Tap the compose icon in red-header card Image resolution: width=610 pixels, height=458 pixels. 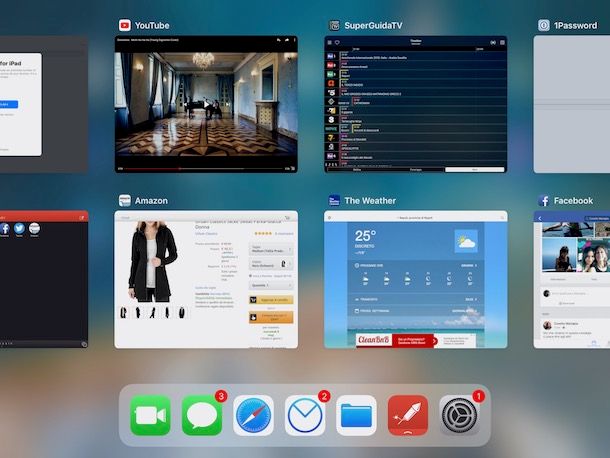click(82, 218)
